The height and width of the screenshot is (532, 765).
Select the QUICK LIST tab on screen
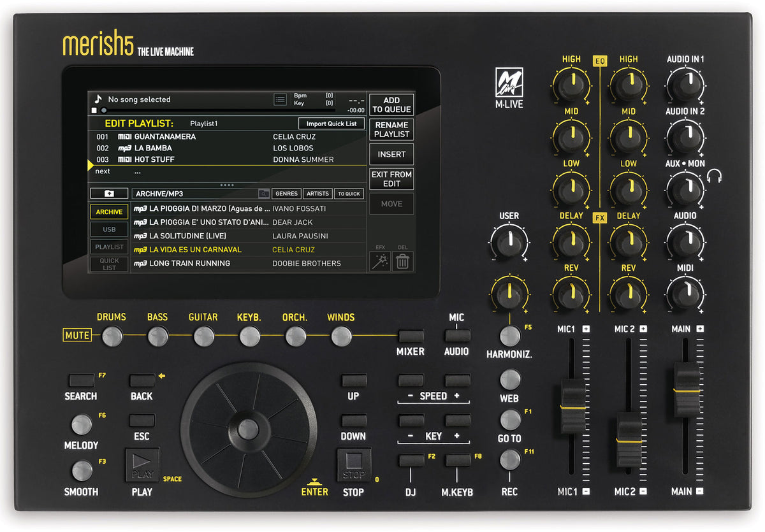[109, 264]
